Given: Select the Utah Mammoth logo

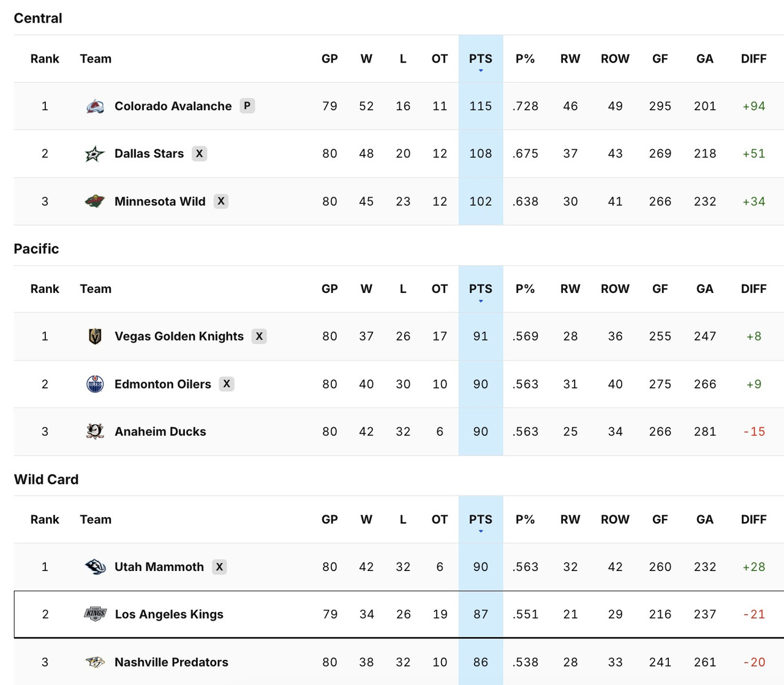Looking at the screenshot, I should (95, 566).
